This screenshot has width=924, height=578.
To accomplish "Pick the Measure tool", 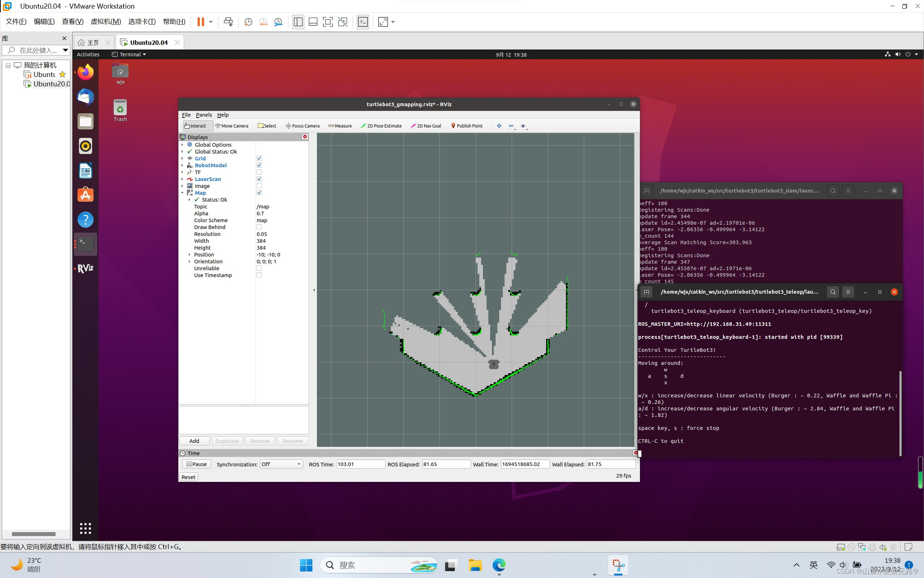I will pyautogui.click(x=340, y=126).
